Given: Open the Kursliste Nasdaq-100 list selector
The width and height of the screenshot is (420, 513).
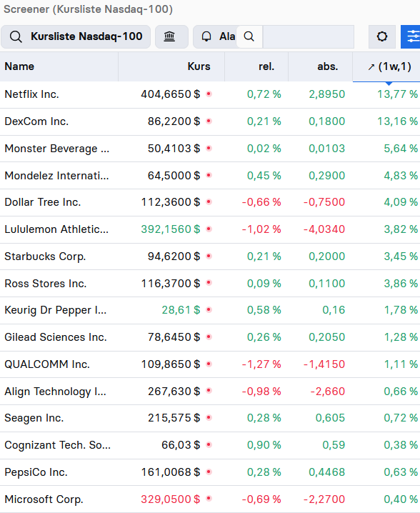Looking at the screenshot, I should [x=76, y=36].
